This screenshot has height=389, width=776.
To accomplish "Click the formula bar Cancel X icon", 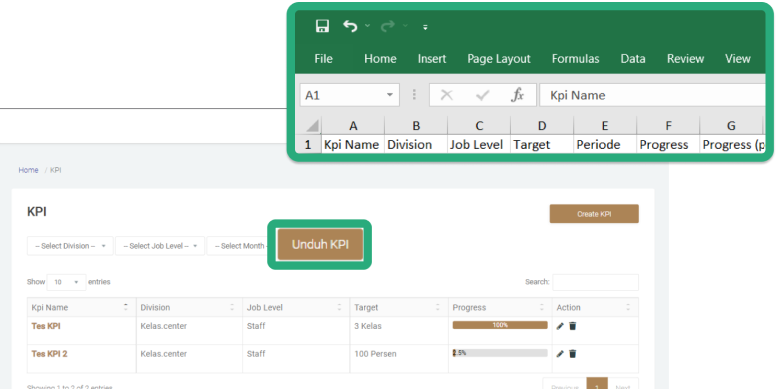I will [x=446, y=95].
